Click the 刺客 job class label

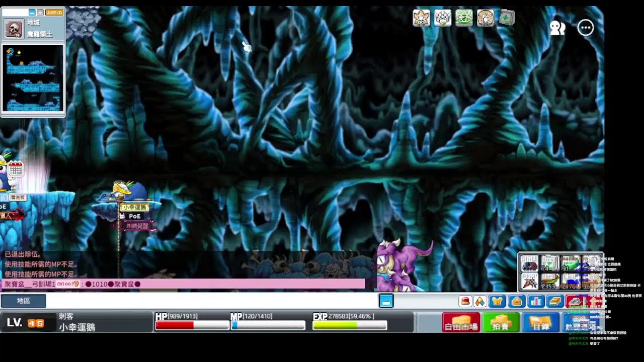pyautogui.click(x=66, y=316)
